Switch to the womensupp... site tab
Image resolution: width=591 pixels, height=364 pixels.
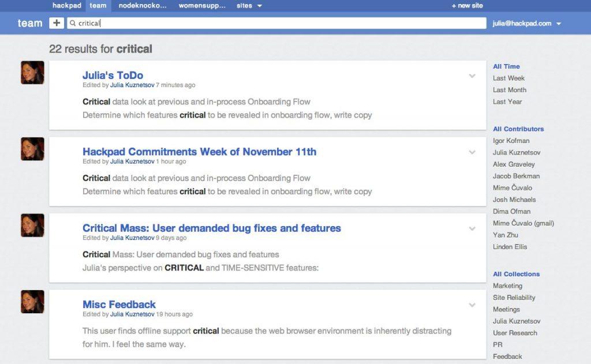pyautogui.click(x=201, y=6)
